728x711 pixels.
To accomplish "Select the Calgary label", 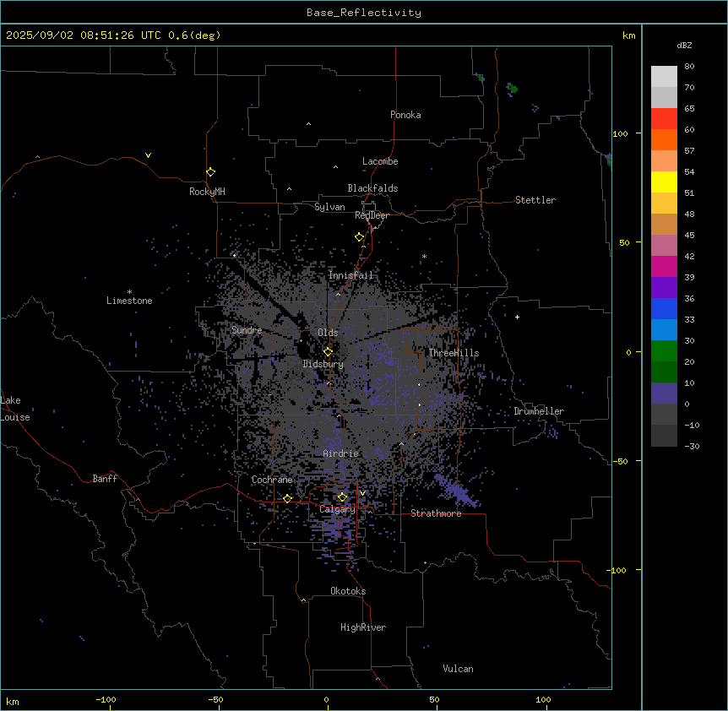I will (337, 509).
